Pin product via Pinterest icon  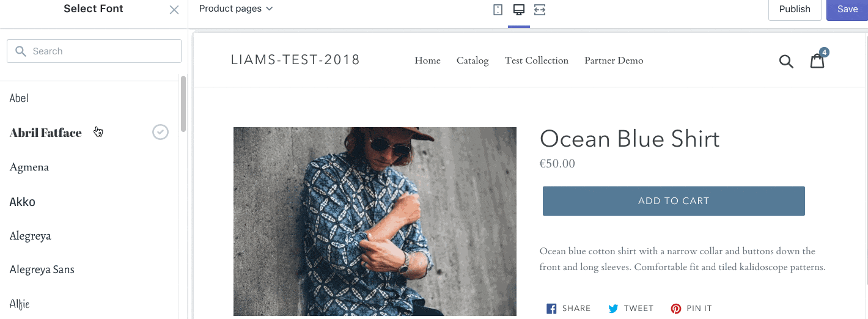coord(676,309)
